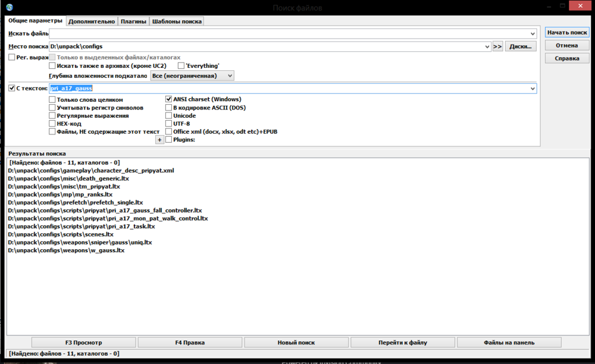
Task: Enable "Регулярные выражения" option
Action: click(52, 115)
